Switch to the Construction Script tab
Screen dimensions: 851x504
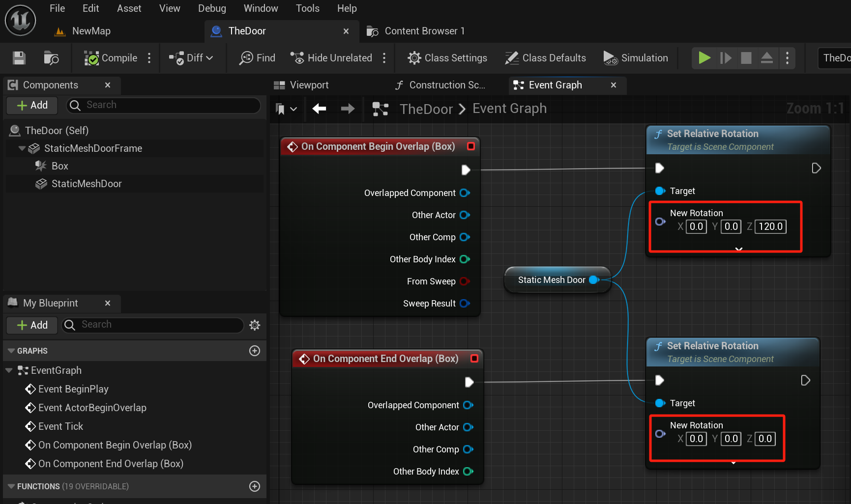coord(440,85)
